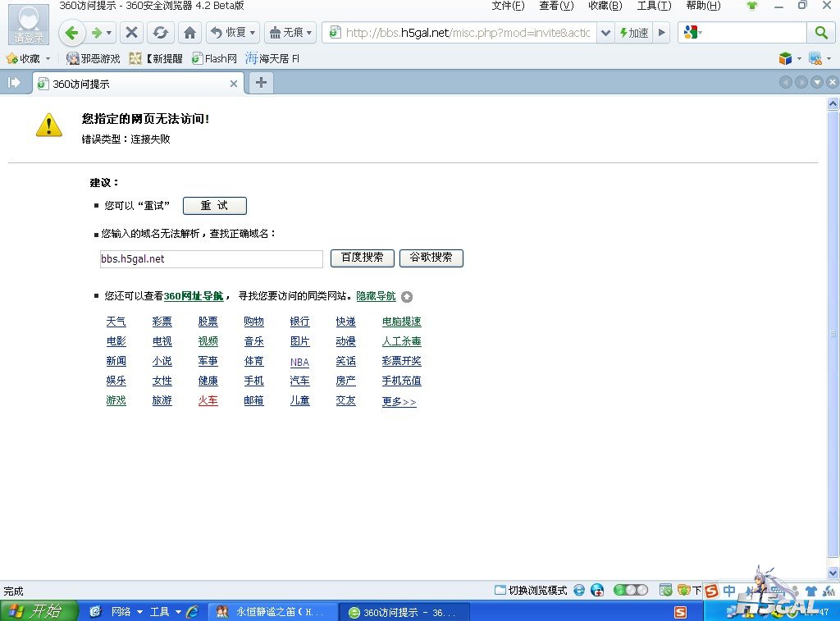Image resolution: width=840 pixels, height=621 pixels.
Task: Click the play arrow next to 加速
Action: 662,33
